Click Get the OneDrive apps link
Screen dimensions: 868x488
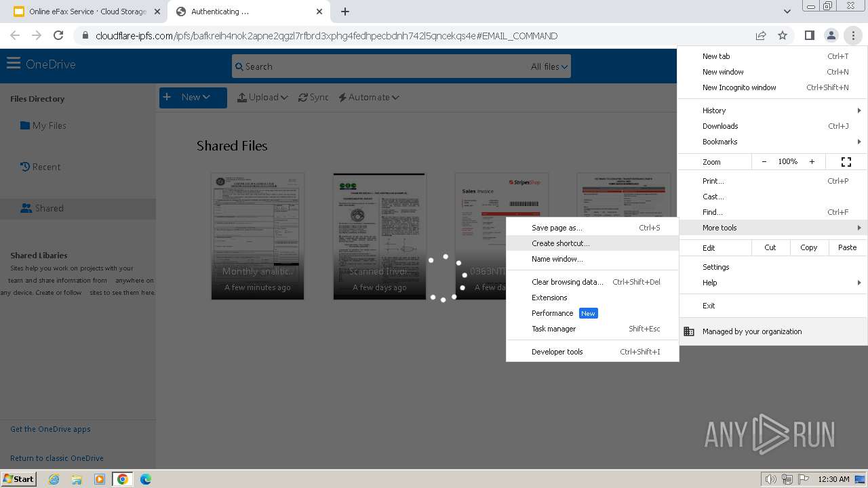pyautogui.click(x=50, y=429)
